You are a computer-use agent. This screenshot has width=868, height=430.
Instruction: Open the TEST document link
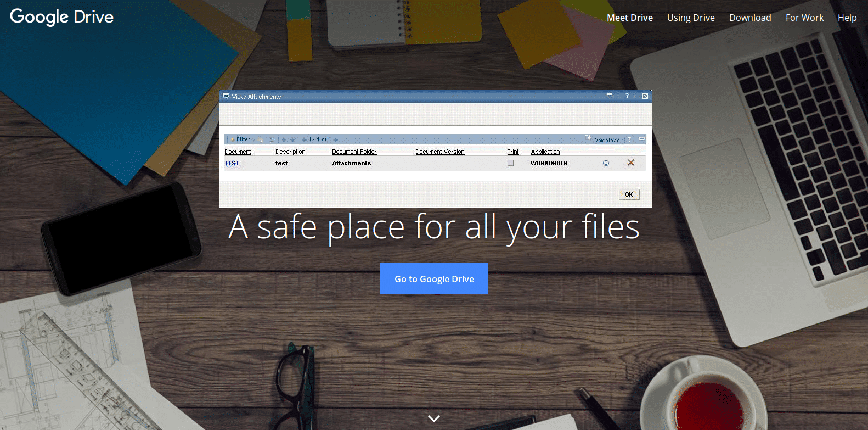coord(232,163)
